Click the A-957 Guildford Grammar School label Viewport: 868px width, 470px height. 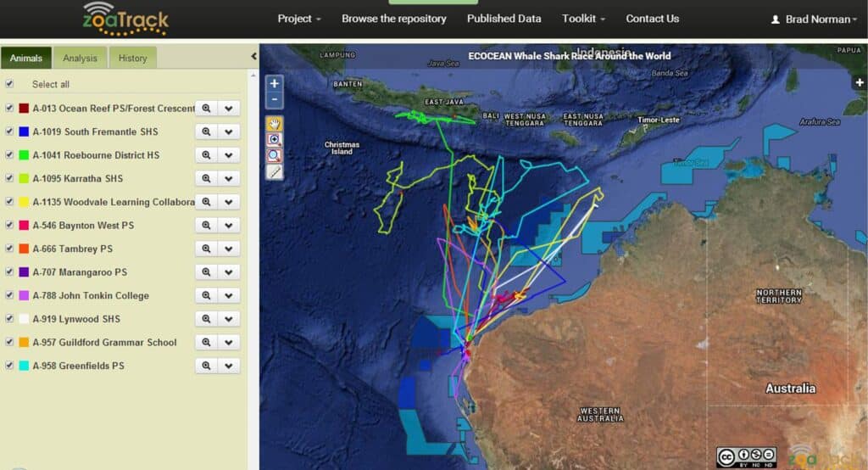point(104,342)
